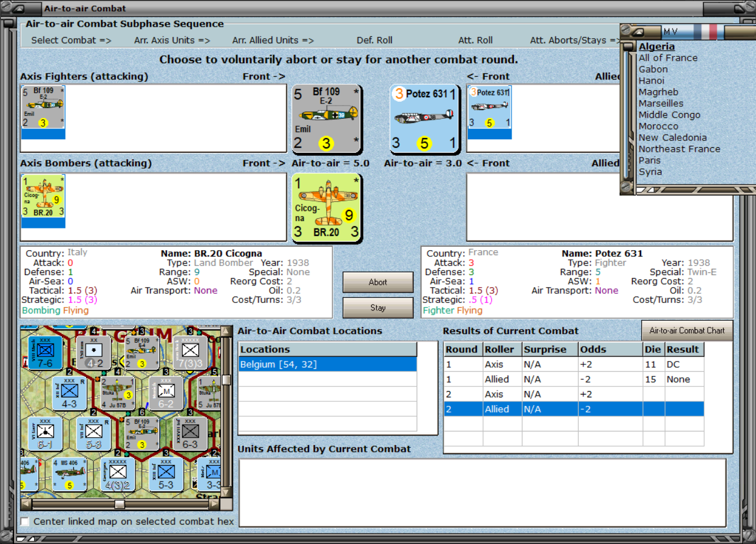
Task: Click the map's horizontal scrollbar right arrow
Action: coord(214,504)
